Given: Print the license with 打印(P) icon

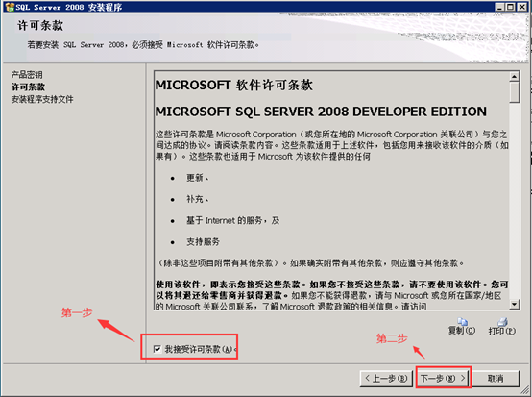Looking at the screenshot, I should pos(502,327).
